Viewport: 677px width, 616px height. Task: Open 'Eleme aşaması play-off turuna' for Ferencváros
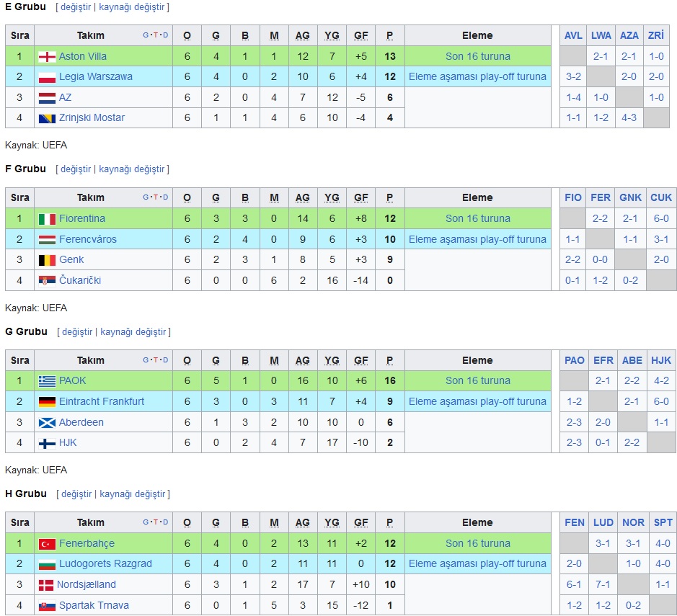point(477,239)
